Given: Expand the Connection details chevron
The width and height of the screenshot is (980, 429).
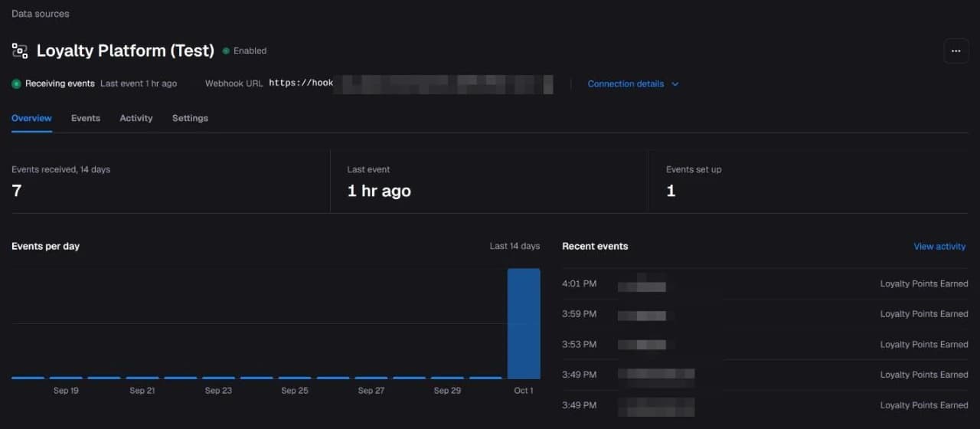Looking at the screenshot, I should pos(675,84).
